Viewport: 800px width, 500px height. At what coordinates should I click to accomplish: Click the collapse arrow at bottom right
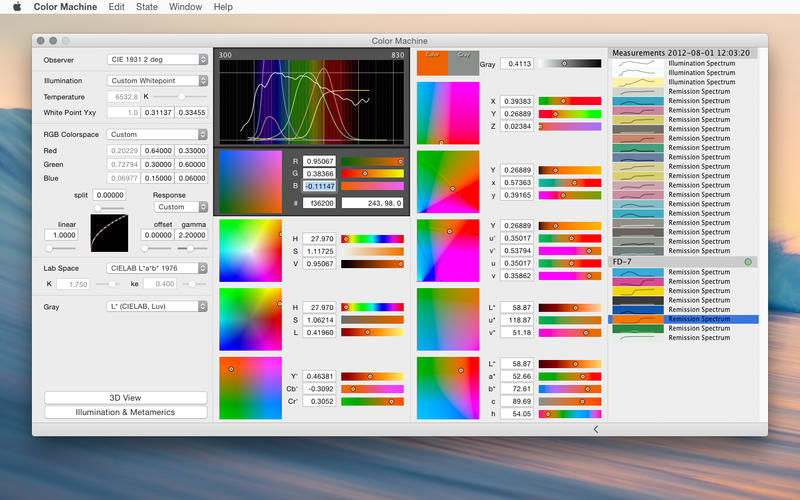point(596,429)
